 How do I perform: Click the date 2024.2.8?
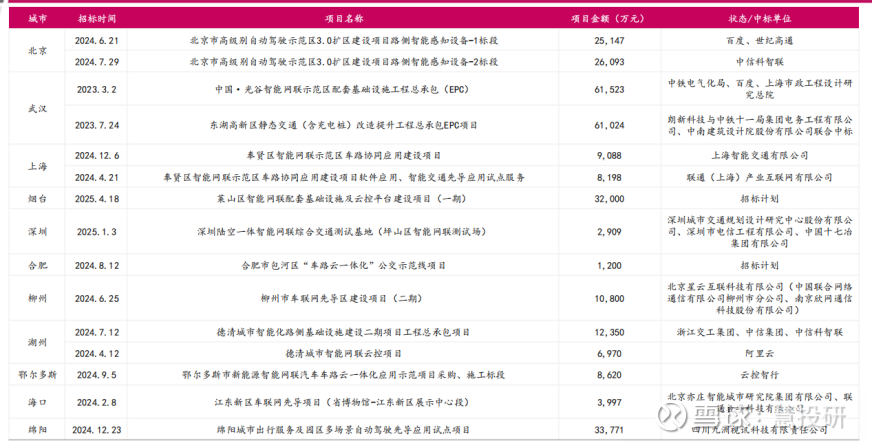(x=97, y=402)
